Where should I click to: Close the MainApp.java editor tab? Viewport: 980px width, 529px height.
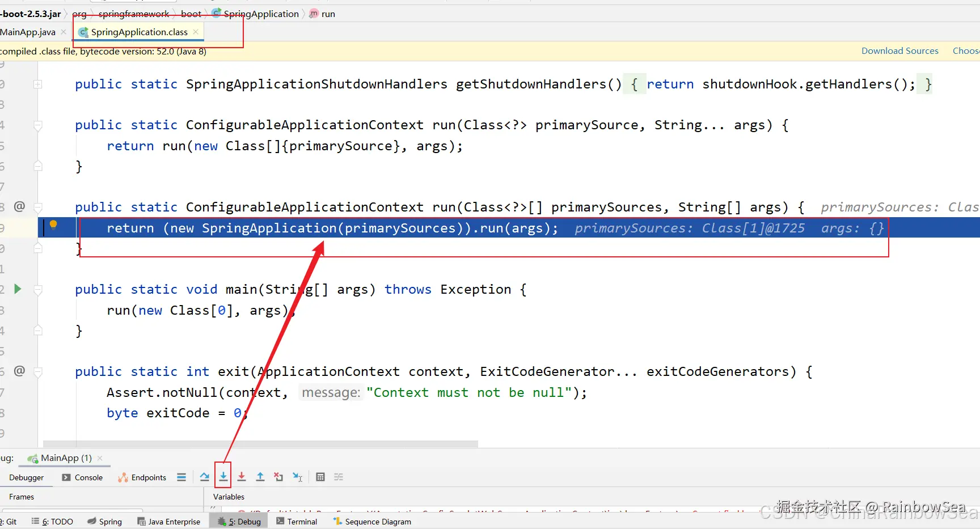[64, 32]
